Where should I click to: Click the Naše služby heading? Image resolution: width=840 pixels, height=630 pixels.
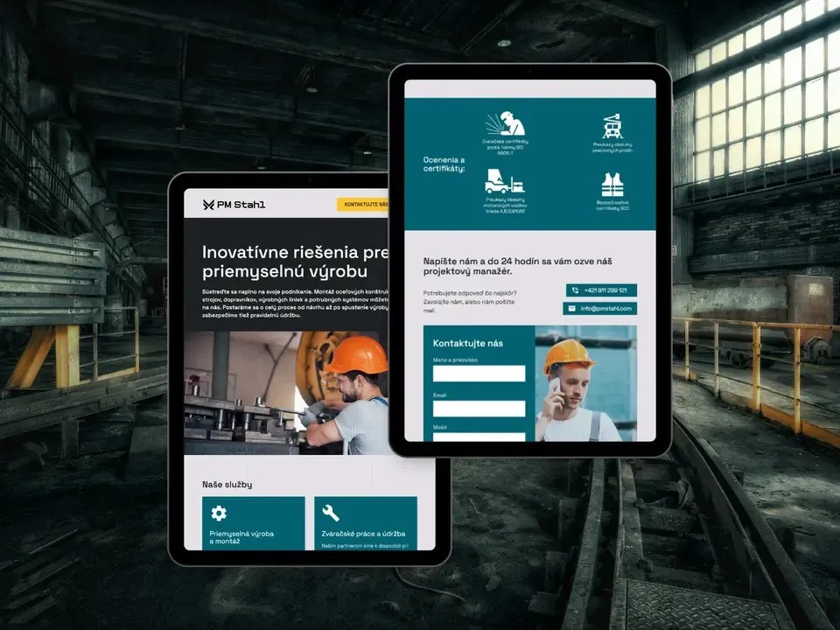coord(227,484)
